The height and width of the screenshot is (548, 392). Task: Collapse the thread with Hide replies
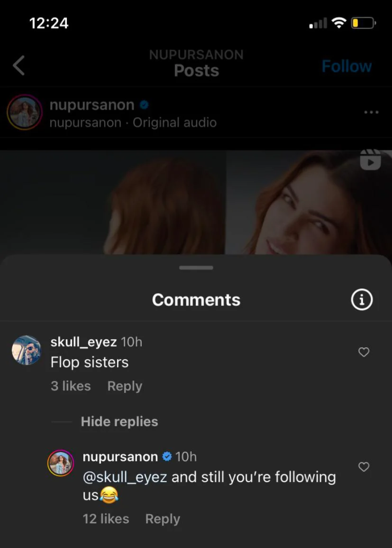(x=119, y=422)
